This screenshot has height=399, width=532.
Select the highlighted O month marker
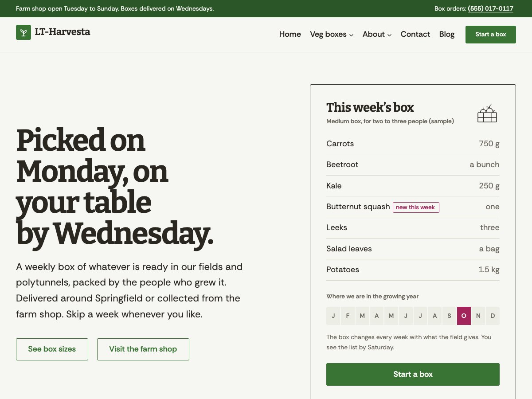click(x=464, y=316)
